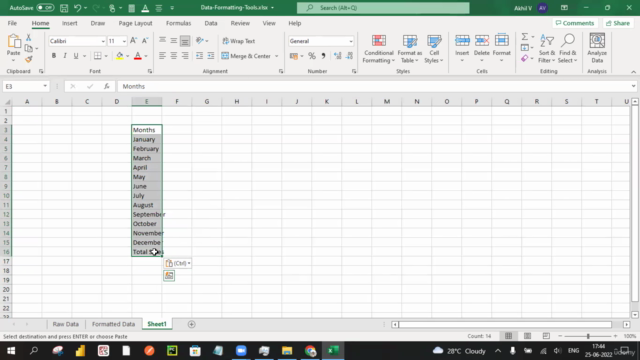Click Top Align icon
The width and height of the screenshot is (640, 360).
pos(162,41)
